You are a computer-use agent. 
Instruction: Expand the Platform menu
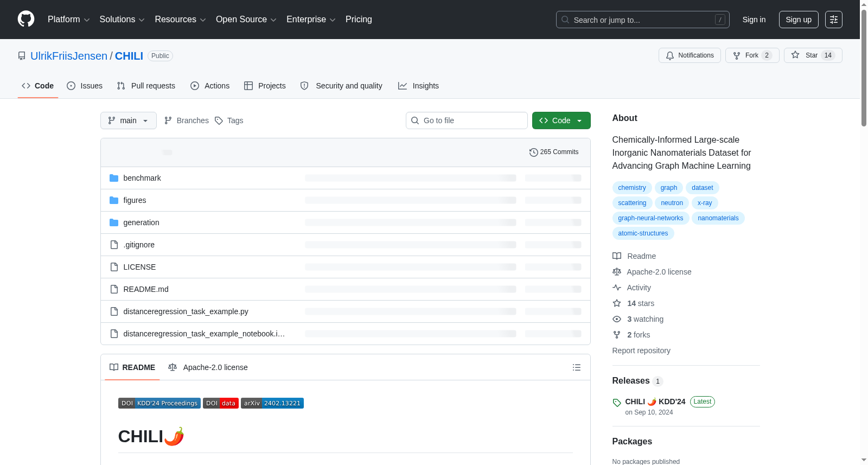tap(69, 20)
